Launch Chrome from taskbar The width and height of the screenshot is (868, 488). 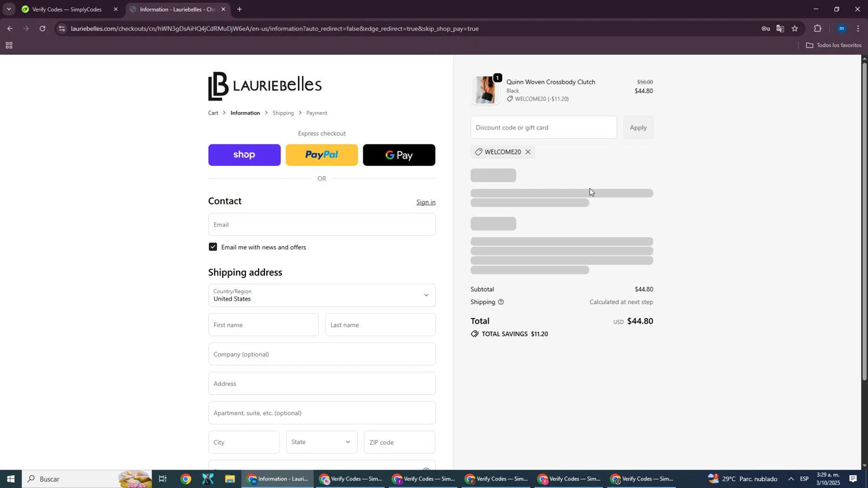(x=186, y=479)
